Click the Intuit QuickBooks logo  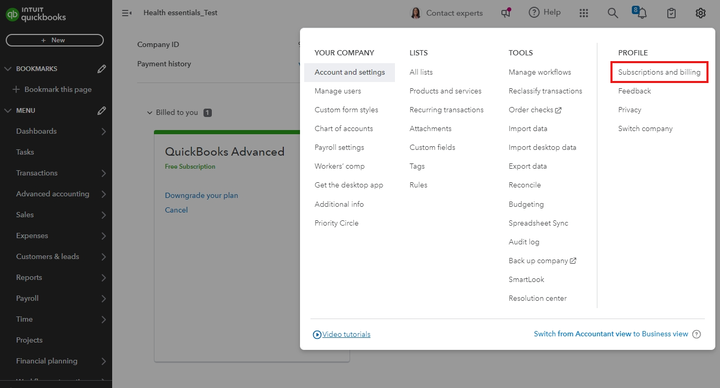(36, 14)
